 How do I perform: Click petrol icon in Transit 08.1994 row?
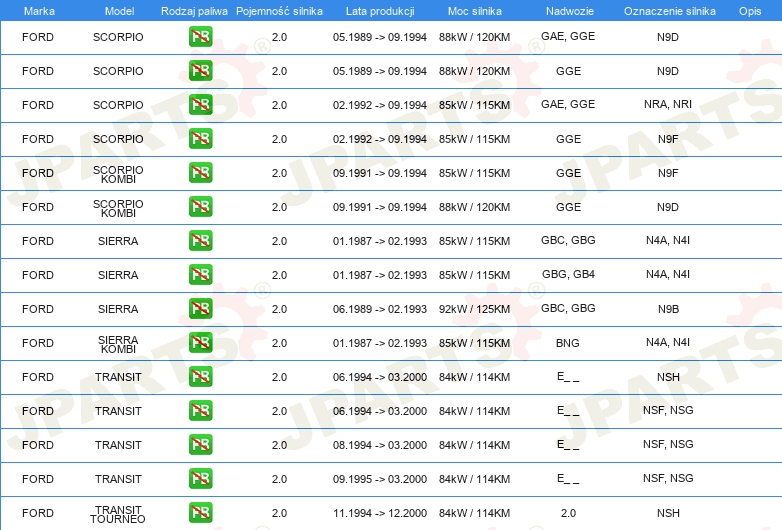[200, 444]
